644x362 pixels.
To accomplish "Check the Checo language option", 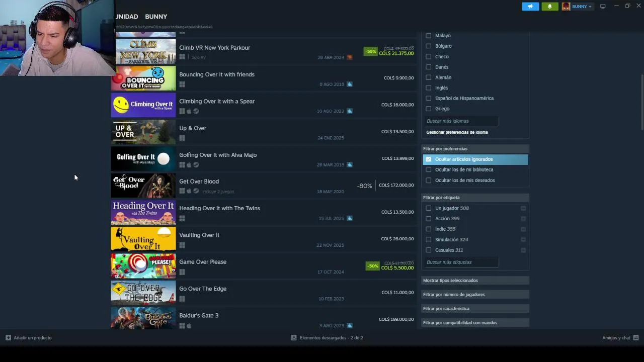I will point(429,57).
